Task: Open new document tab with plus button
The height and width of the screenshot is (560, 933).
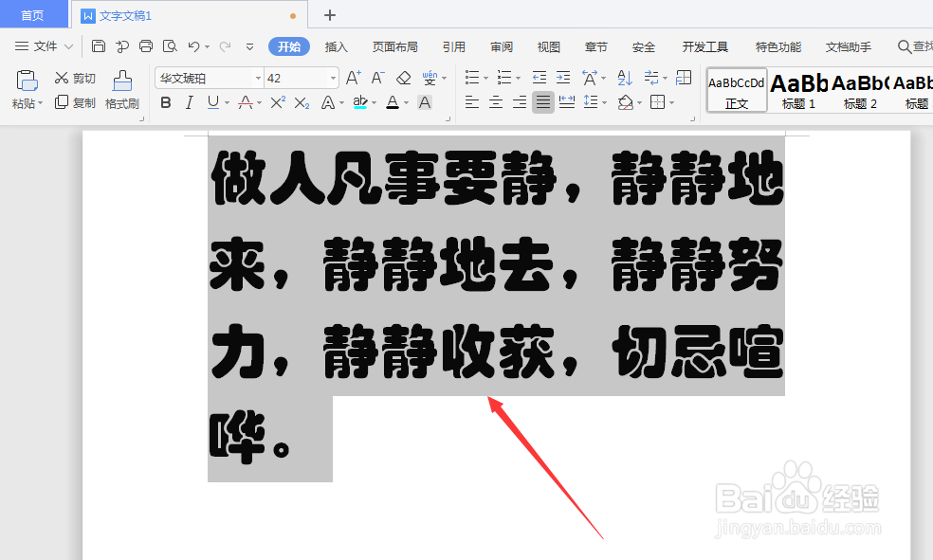Action: coord(330,15)
